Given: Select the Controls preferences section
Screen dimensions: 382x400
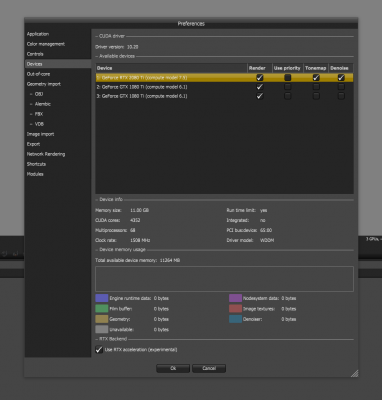Looking at the screenshot, I should 35,54.
